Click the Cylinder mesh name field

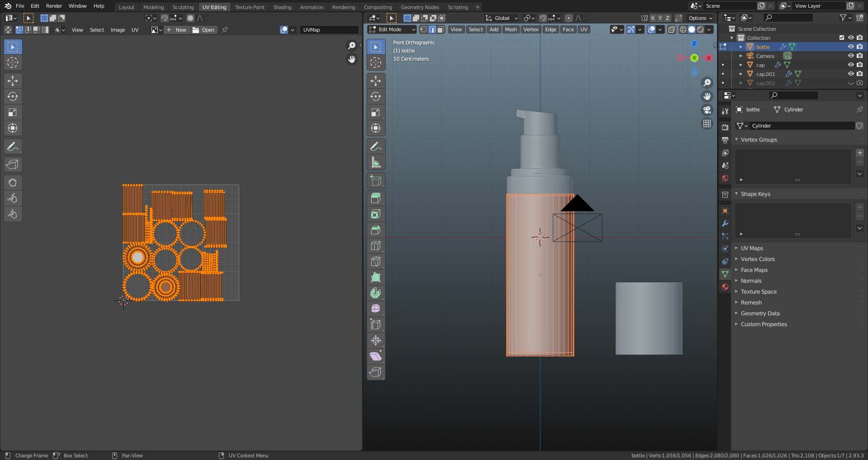coord(802,126)
